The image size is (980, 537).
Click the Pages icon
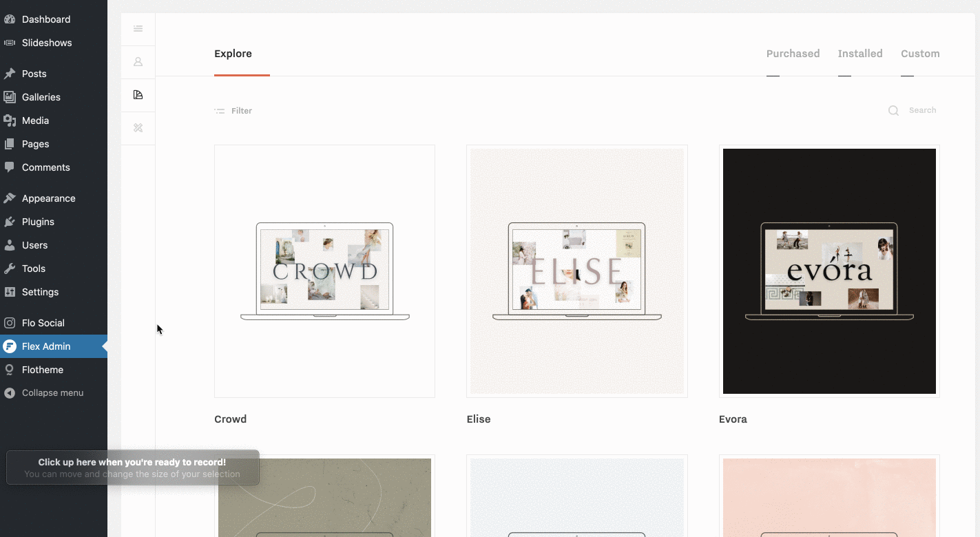tap(10, 144)
